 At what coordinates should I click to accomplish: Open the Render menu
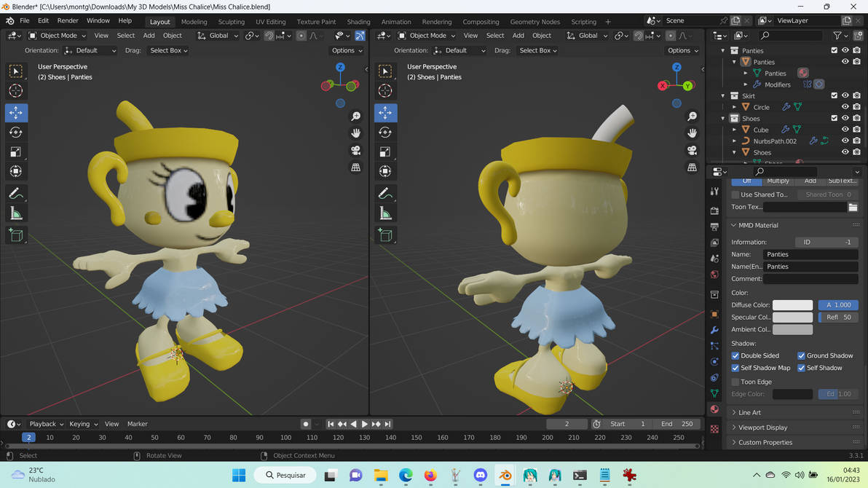point(68,20)
